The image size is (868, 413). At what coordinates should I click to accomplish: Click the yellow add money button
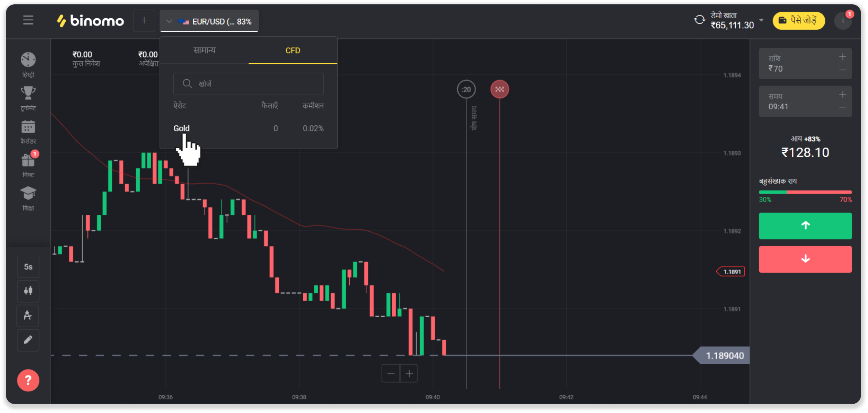[x=798, y=20]
